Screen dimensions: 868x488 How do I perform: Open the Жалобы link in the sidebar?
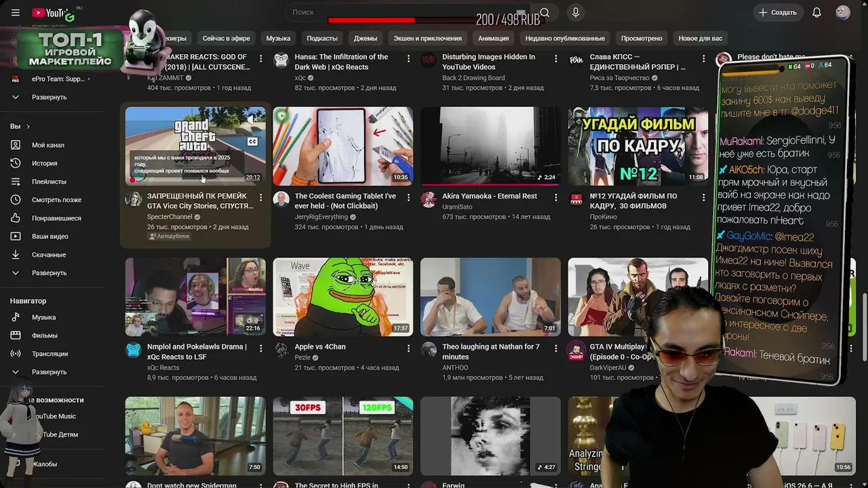coord(45,464)
